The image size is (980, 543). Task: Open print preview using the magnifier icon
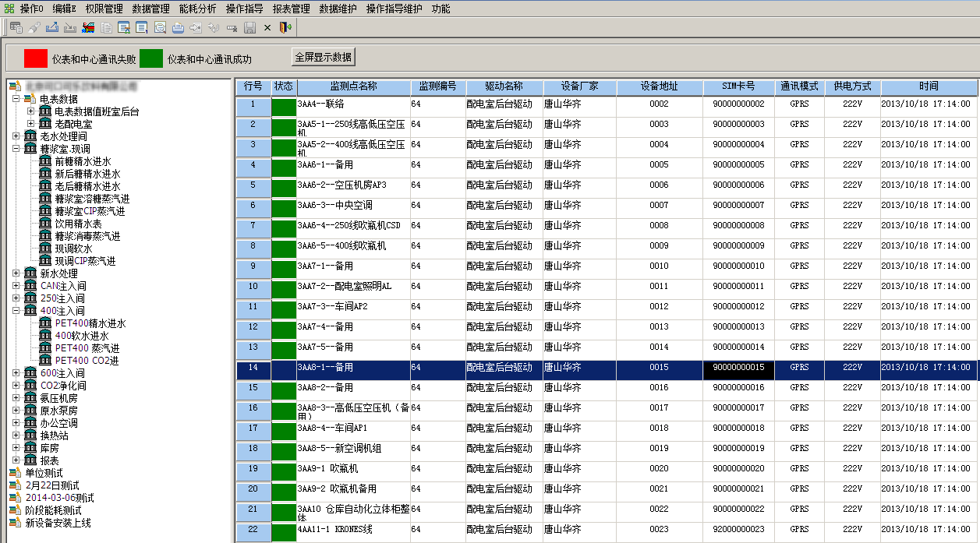pos(160,28)
